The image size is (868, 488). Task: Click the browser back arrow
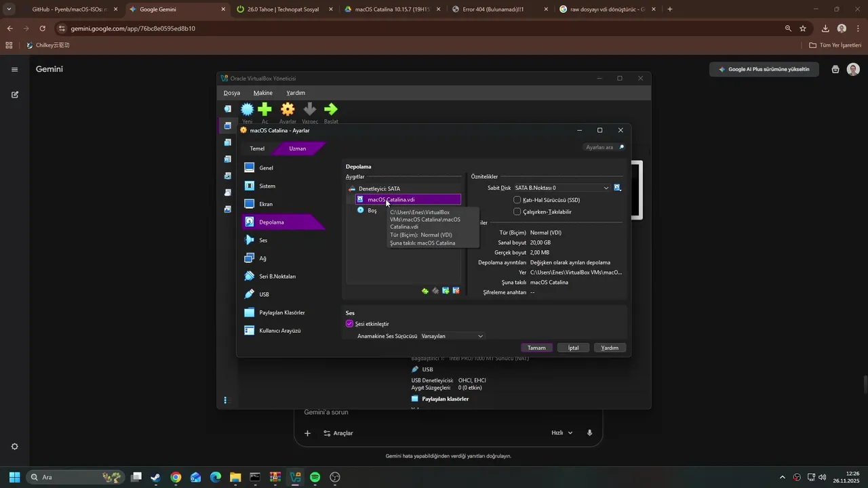click(10, 28)
